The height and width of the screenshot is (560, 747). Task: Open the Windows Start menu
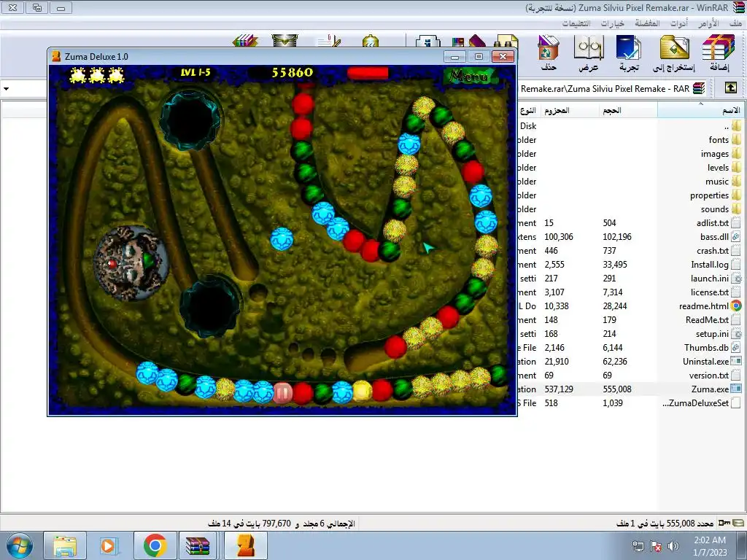click(20, 545)
